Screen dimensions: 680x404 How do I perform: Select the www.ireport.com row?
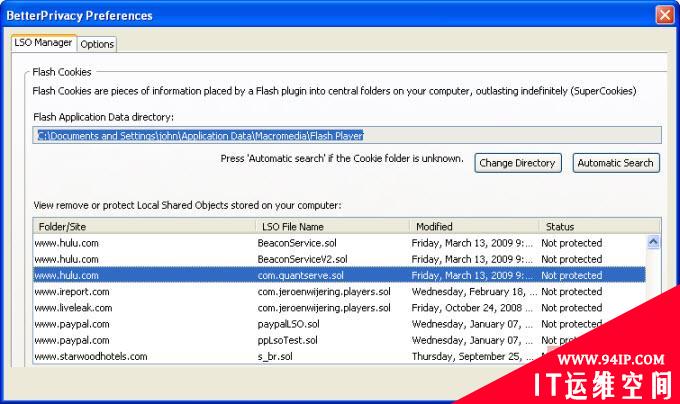pyautogui.click(x=339, y=292)
